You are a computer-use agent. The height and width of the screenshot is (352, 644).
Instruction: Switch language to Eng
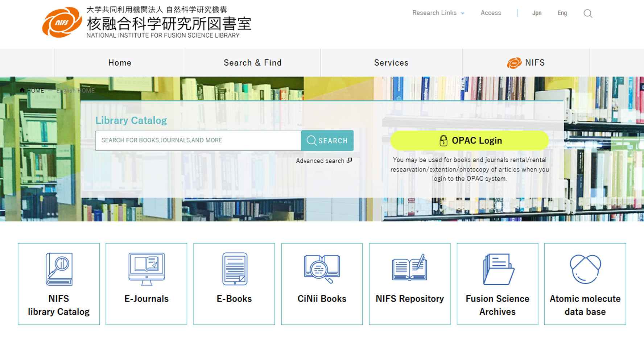562,13
